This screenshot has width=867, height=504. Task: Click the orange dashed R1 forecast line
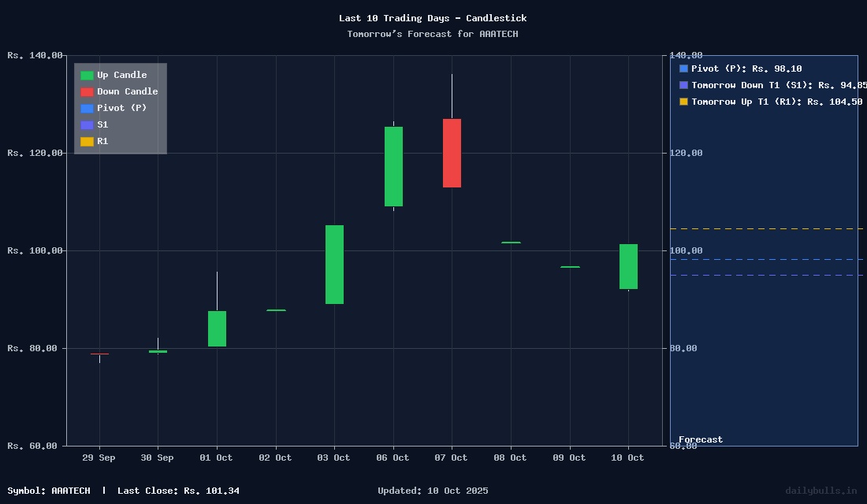point(763,229)
